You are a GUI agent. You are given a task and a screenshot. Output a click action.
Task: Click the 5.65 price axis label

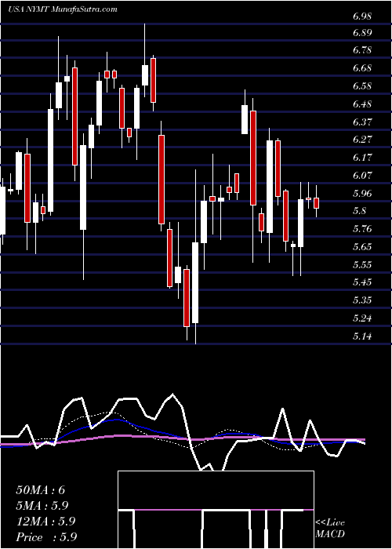[362, 246]
